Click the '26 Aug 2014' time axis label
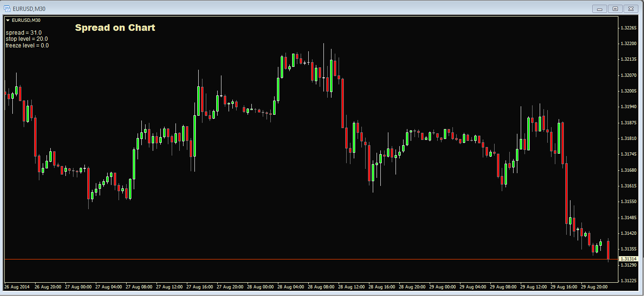The height and width of the screenshot is (296, 644). [17, 287]
